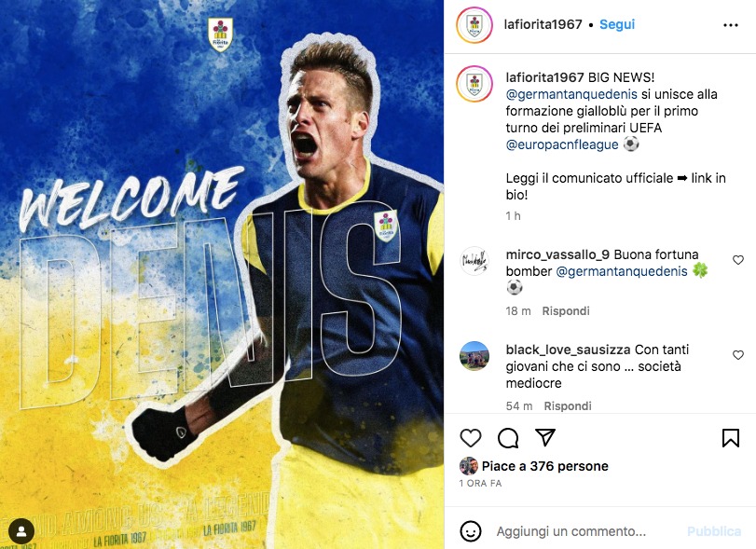This screenshot has width=756, height=549.
Task: Like mirco_vassallo_9's comment
Action: tap(737, 260)
